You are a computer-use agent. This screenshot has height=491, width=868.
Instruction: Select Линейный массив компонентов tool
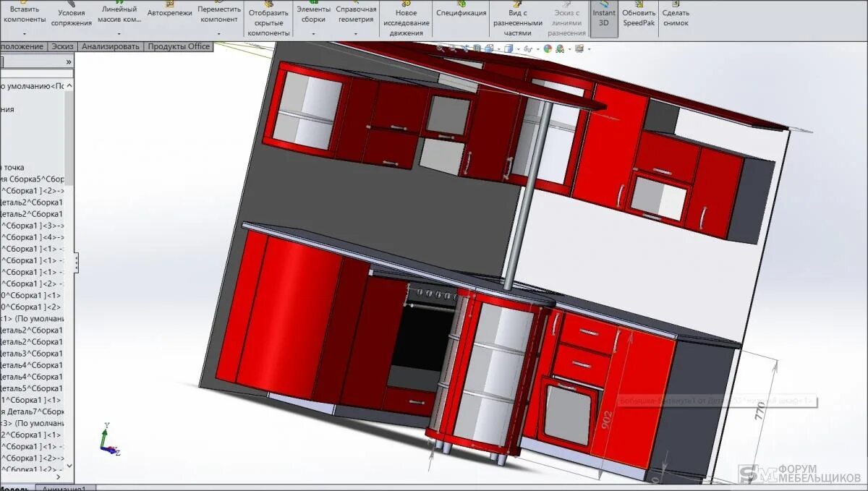click(x=119, y=15)
